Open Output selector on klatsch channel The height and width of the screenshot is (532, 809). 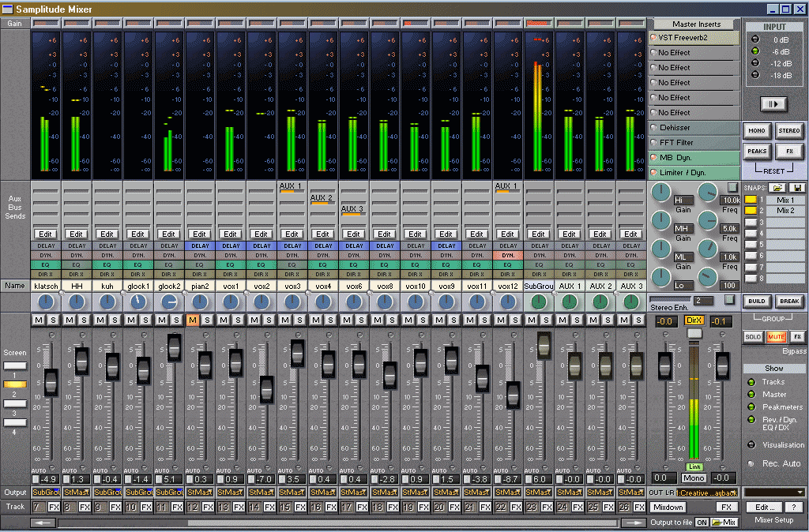[x=46, y=493]
